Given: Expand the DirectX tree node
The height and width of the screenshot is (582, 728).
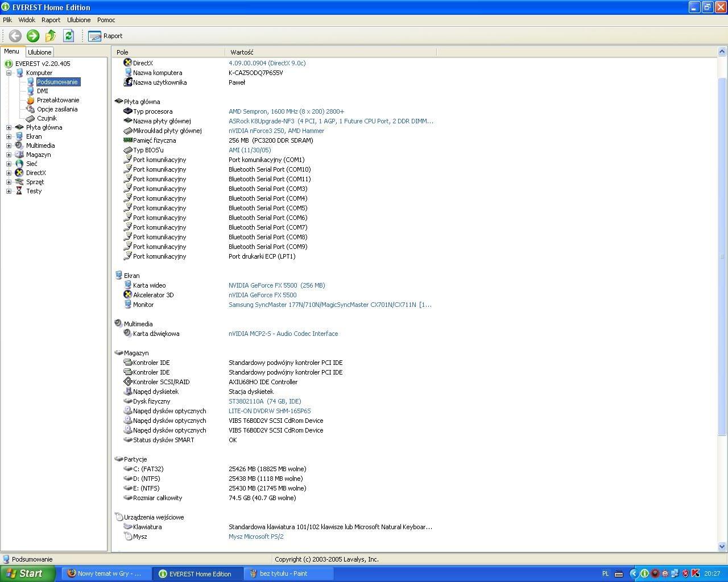Looking at the screenshot, I should tap(9, 173).
